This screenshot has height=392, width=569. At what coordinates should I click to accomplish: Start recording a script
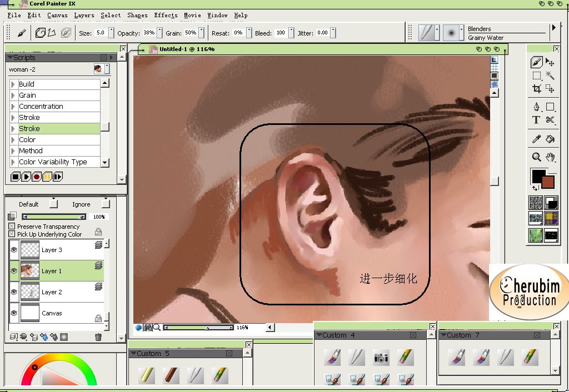coord(36,177)
